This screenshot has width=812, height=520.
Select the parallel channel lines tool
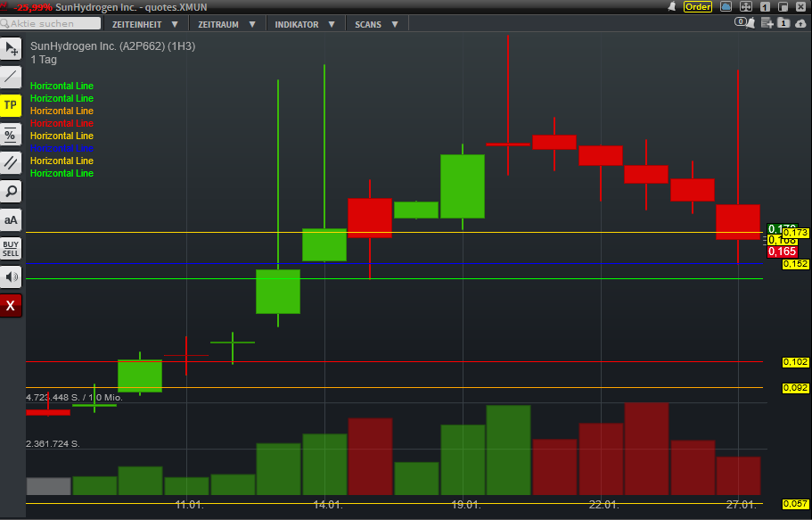click(x=11, y=163)
